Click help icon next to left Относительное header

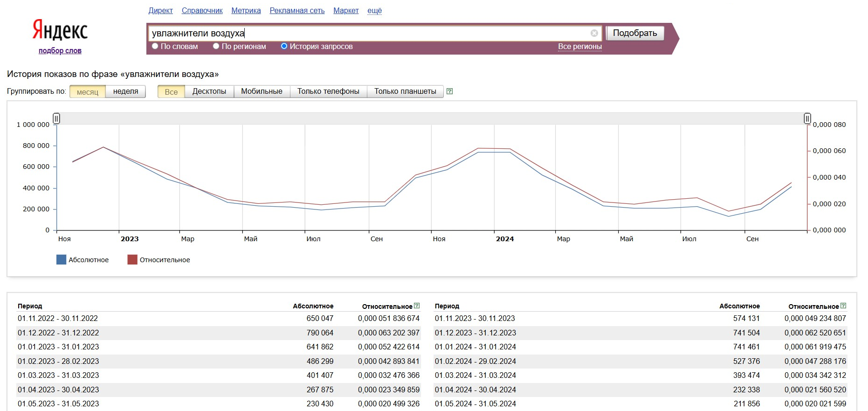click(417, 306)
